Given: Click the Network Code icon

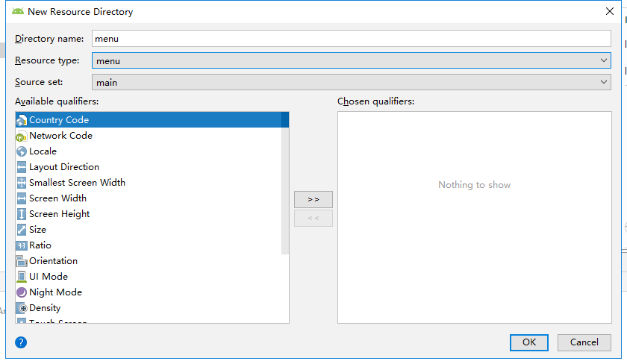Looking at the screenshot, I should coord(22,136).
